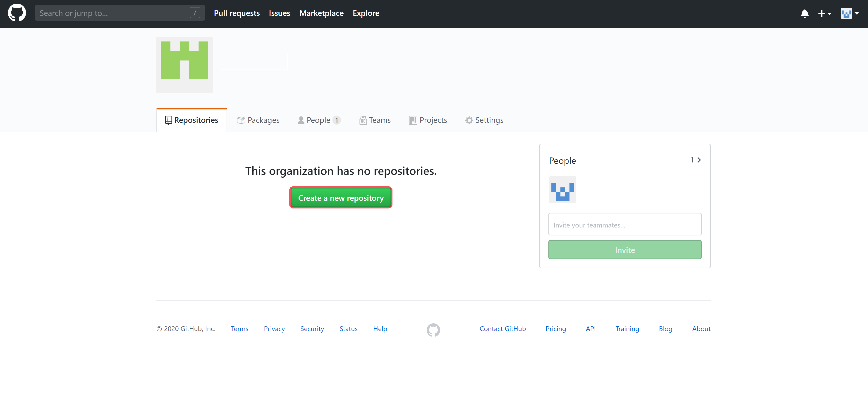Open the People heading link in sidebar
The height and width of the screenshot is (404, 868).
(562, 160)
